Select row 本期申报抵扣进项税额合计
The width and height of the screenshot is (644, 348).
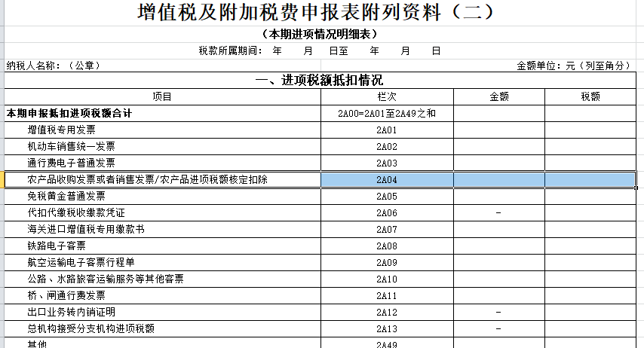(x=162, y=113)
